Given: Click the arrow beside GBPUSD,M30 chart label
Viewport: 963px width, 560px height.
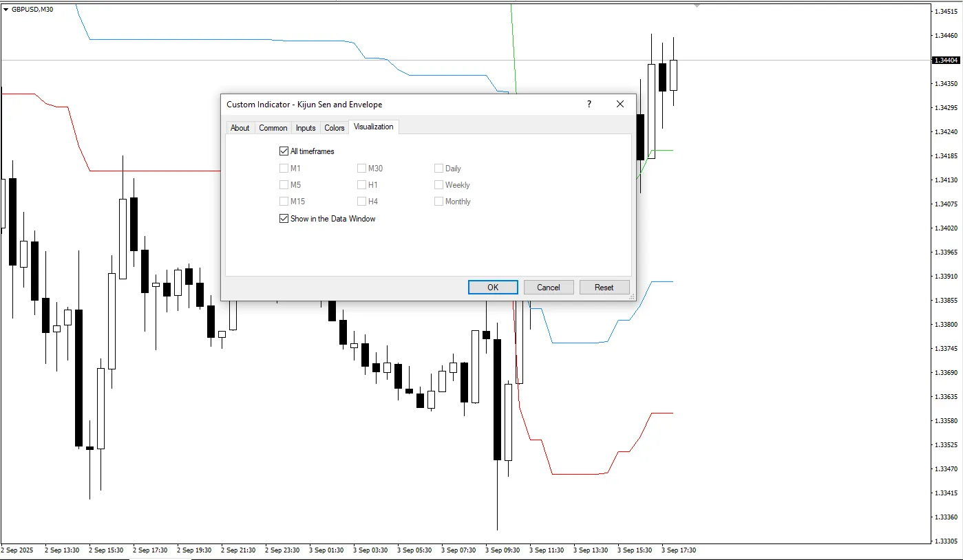Looking at the screenshot, I should (x=6, y=9).
